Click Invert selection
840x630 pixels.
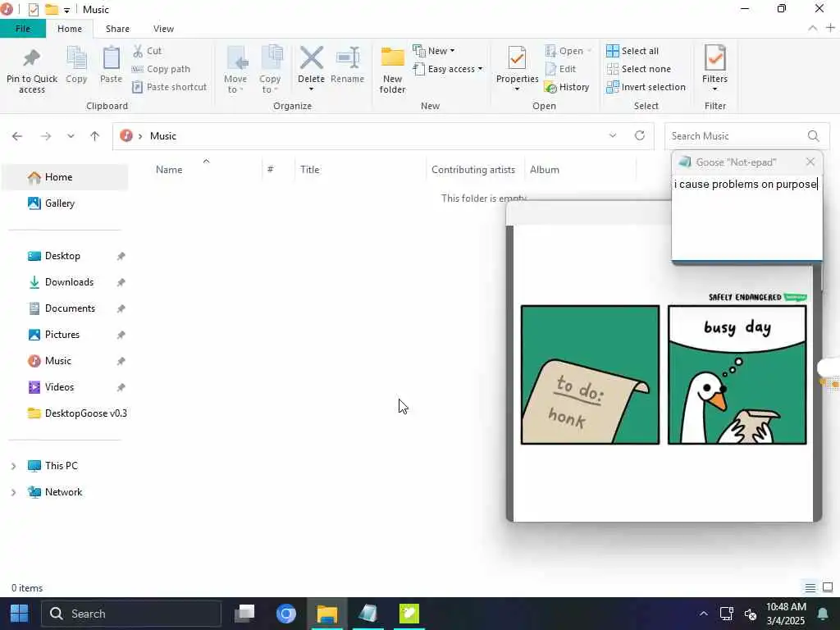coord(646,87)
